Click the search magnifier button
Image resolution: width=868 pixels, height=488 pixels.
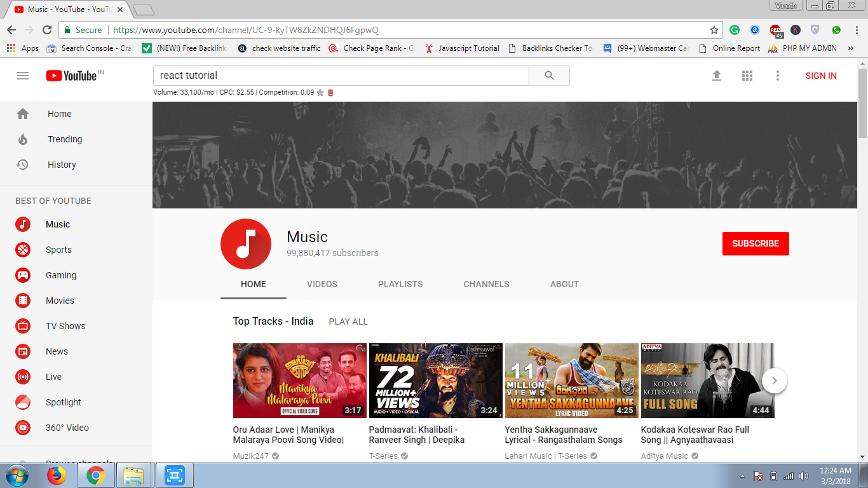coord(550,76)
